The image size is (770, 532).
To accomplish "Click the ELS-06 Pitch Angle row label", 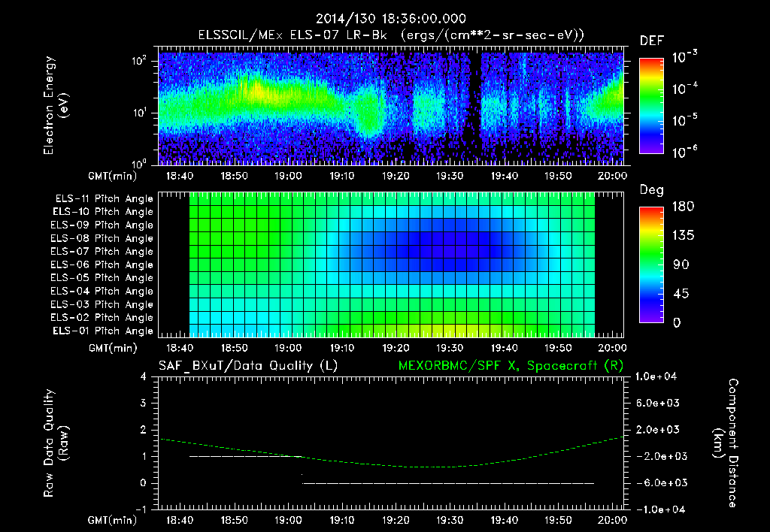I will click(102, 264).
